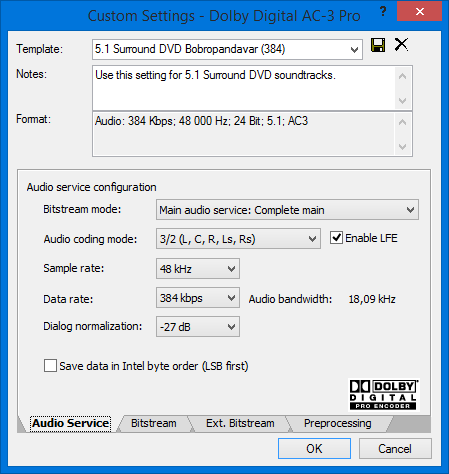Open the Data rate 384 kbps dropdown
The height and width of the screenshot is (474, 449).
pos(198,298)
